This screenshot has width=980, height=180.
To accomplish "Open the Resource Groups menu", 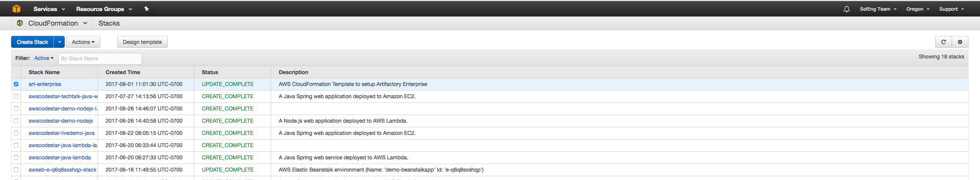I will click(104, 9).
